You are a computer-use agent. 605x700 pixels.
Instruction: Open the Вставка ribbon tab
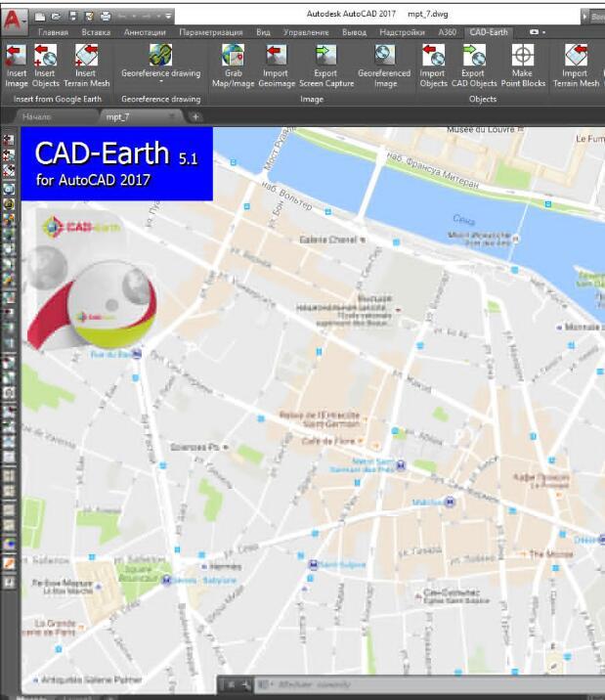click(96, 32)
